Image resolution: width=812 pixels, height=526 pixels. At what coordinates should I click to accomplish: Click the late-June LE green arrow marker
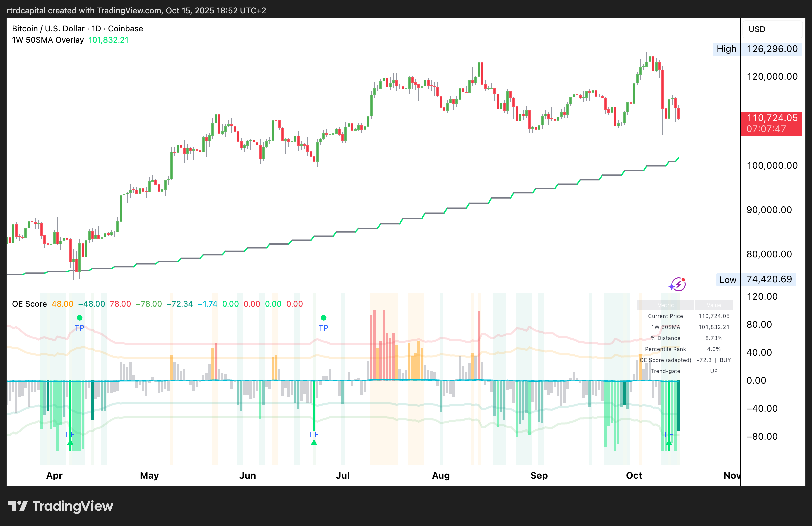(314, 442)
